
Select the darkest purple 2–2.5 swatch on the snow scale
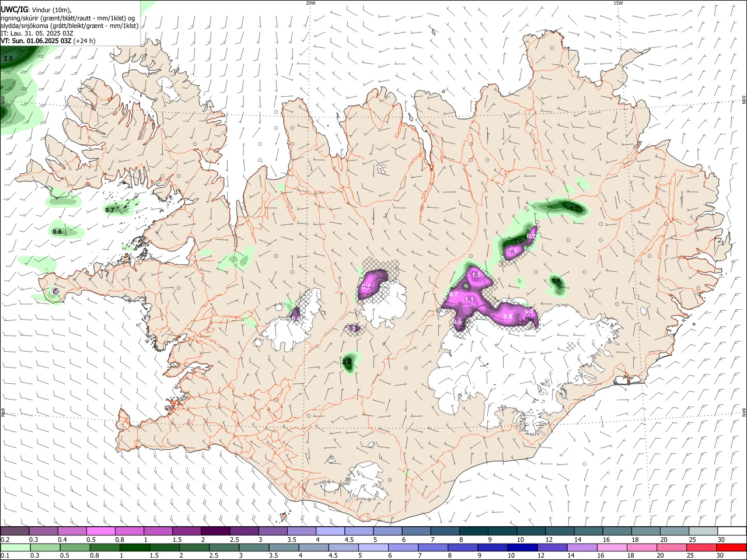[x=215, y=531]
